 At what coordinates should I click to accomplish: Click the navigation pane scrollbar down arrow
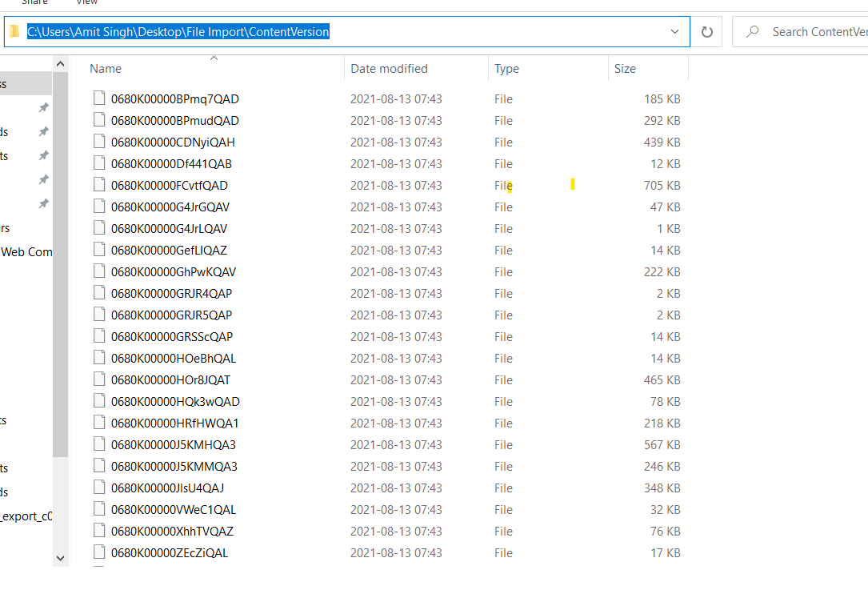(60, 557)
